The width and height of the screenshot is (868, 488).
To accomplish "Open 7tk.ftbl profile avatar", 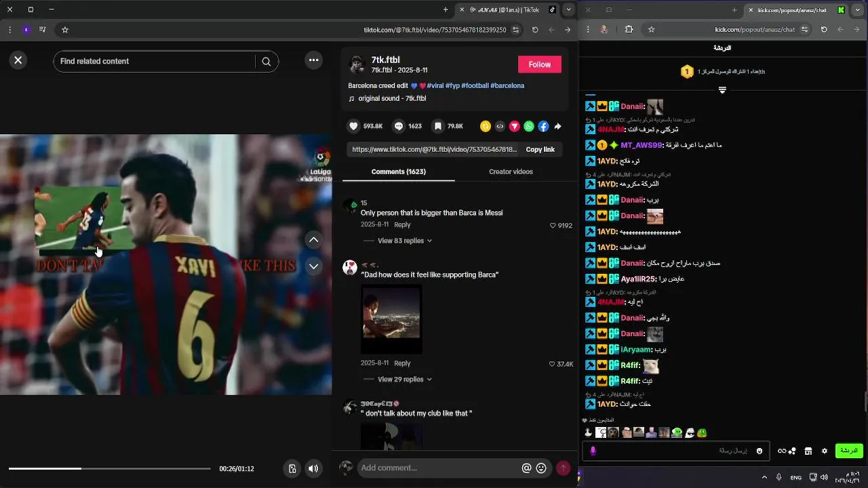I will coord(357,64).
